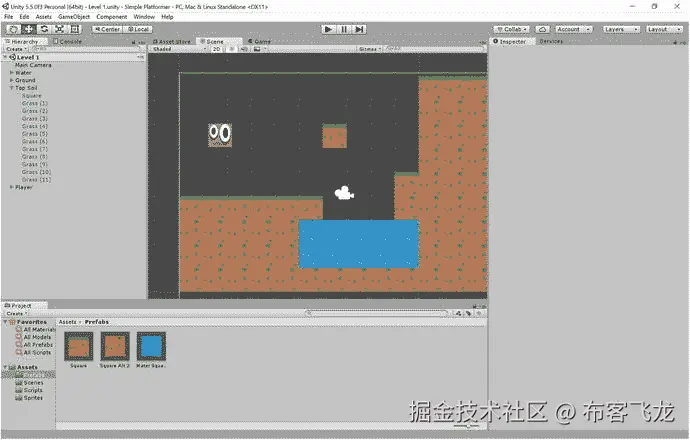
Task: Open the Project tab
Action: [x=22, y=305]
